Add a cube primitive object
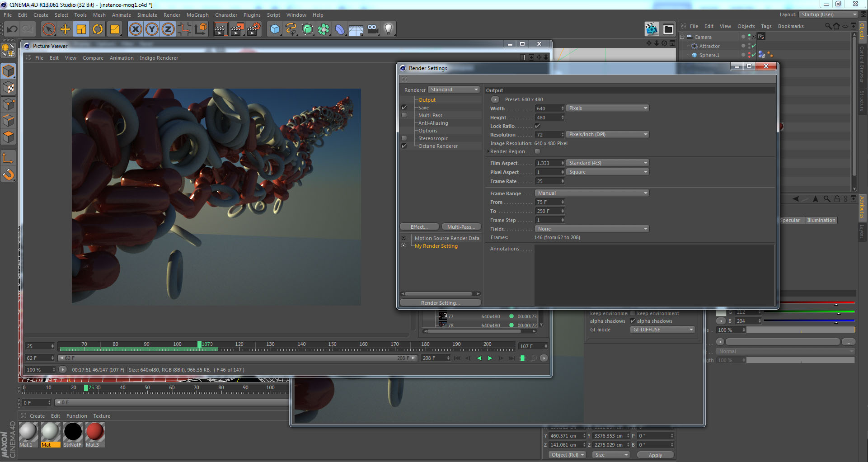The height and width of the screenshot is (462, 868). 274,29
